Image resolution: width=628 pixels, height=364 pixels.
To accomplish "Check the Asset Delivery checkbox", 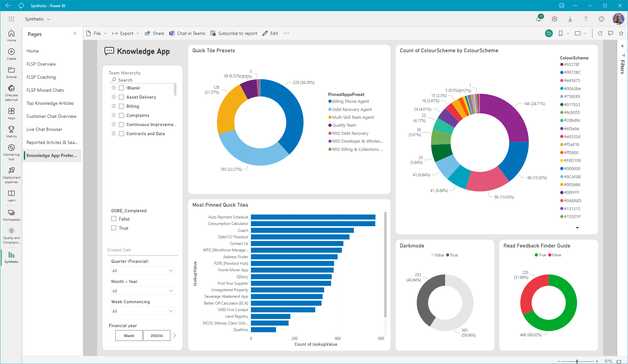I will point(121,97).
